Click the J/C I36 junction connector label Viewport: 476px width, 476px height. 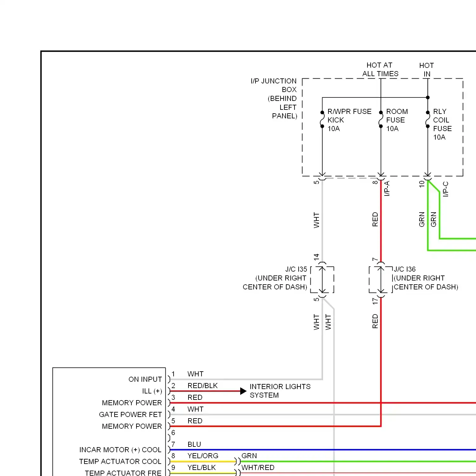coord(426,278)
